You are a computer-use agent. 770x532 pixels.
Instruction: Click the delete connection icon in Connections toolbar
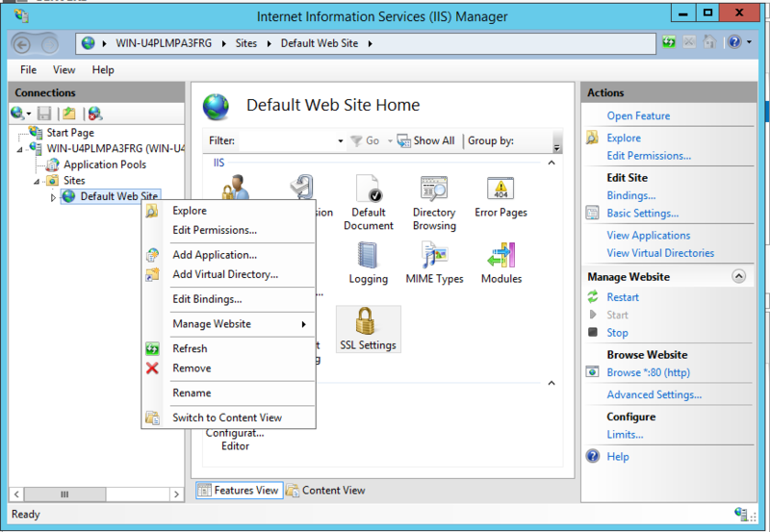[95, 114]
